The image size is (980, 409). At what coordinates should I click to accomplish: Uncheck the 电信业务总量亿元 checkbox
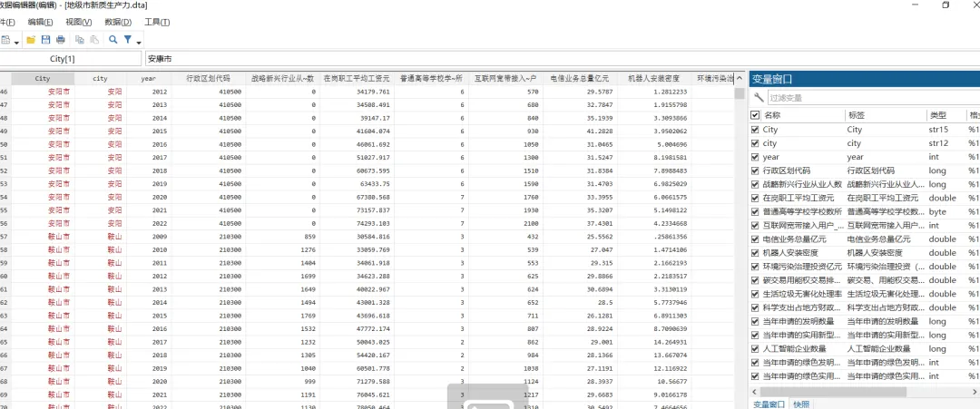coord(755,239)
